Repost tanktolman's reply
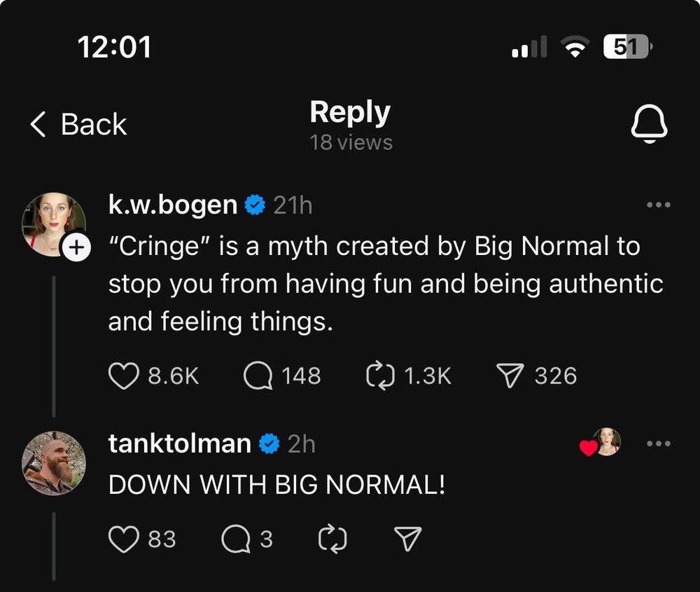 [x=332, y=539]
